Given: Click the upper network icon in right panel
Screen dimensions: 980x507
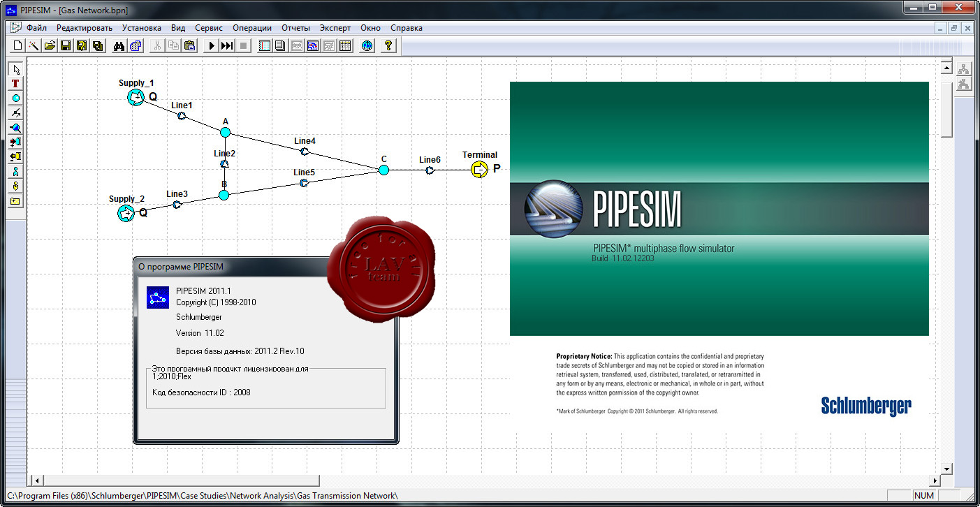Looking at the screenshot, I should pyautogui.click(x=965, y=69).
